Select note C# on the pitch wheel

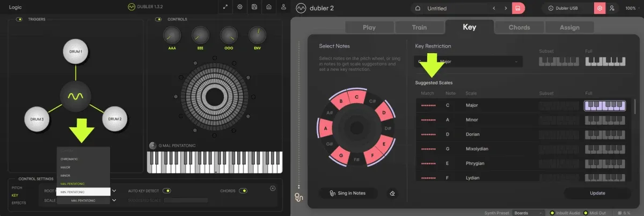point(372,101)
